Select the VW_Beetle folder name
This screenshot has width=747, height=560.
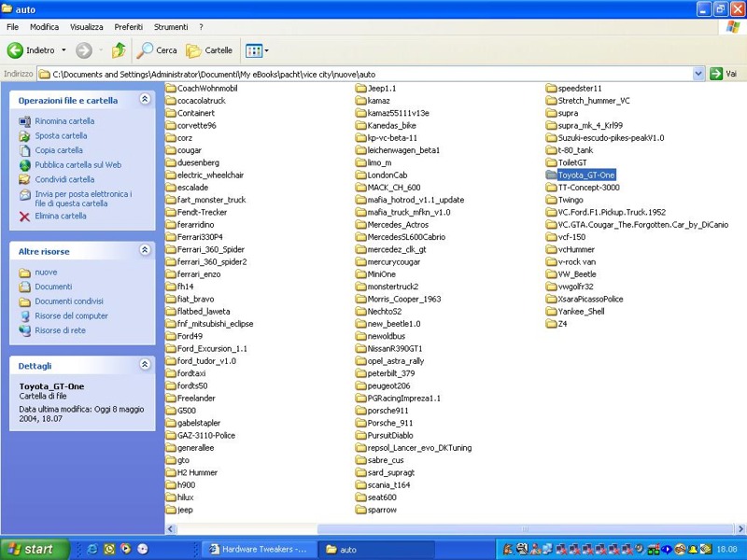click(577, 274)
